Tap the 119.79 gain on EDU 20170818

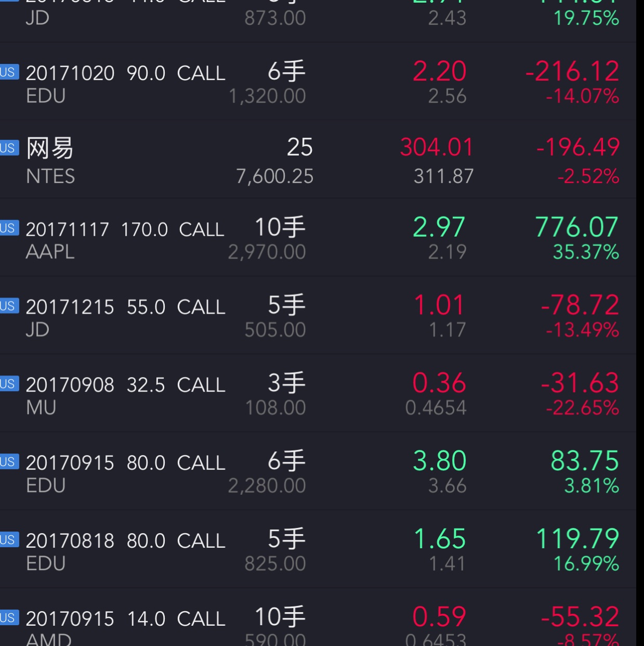(577, 539)
